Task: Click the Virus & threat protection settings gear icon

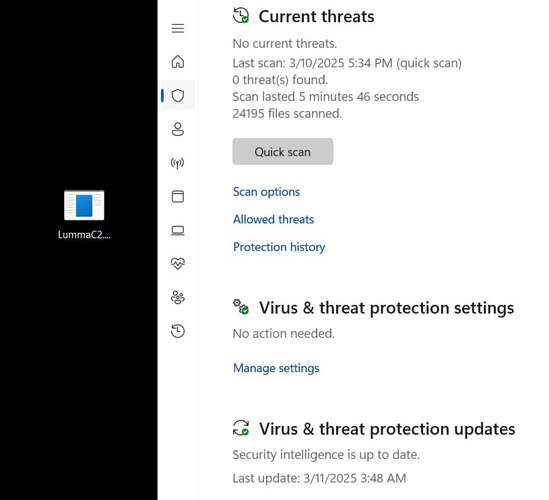Action: 241,307
